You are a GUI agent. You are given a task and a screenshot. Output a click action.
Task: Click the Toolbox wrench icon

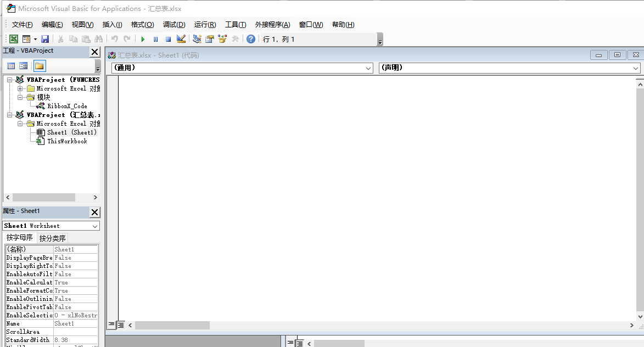tap(236, 39)
